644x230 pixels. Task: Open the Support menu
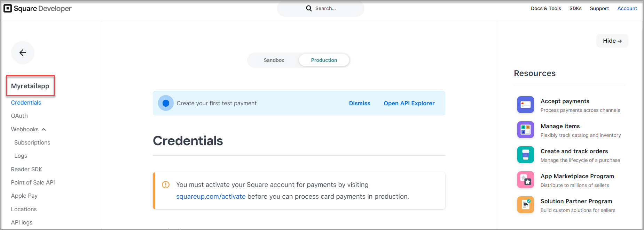coord(599,8)
